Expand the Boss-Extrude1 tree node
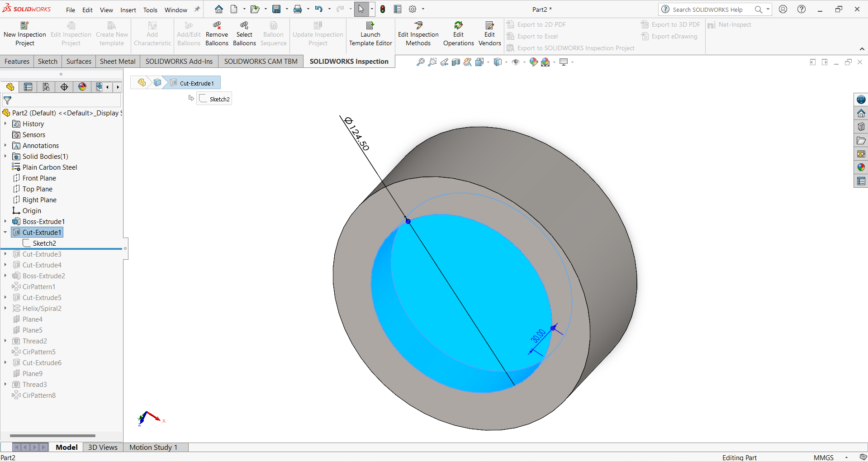 coord(5,222)
